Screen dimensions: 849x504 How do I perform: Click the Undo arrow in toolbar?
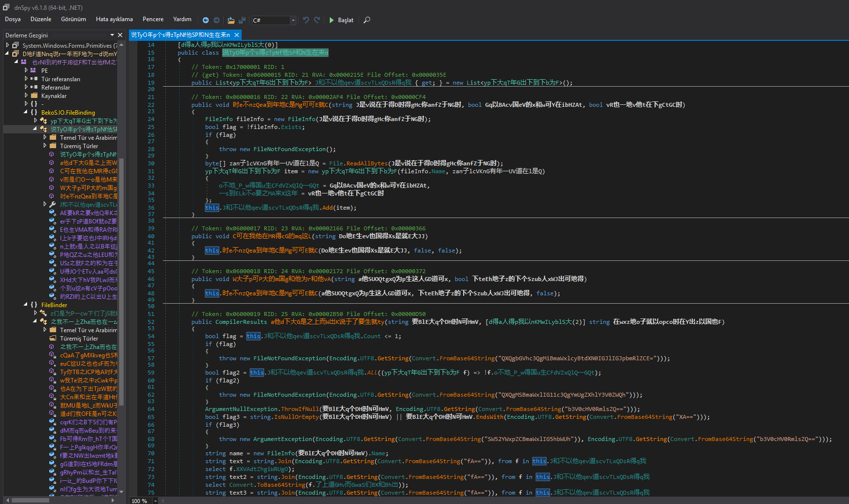coord(306,20)
